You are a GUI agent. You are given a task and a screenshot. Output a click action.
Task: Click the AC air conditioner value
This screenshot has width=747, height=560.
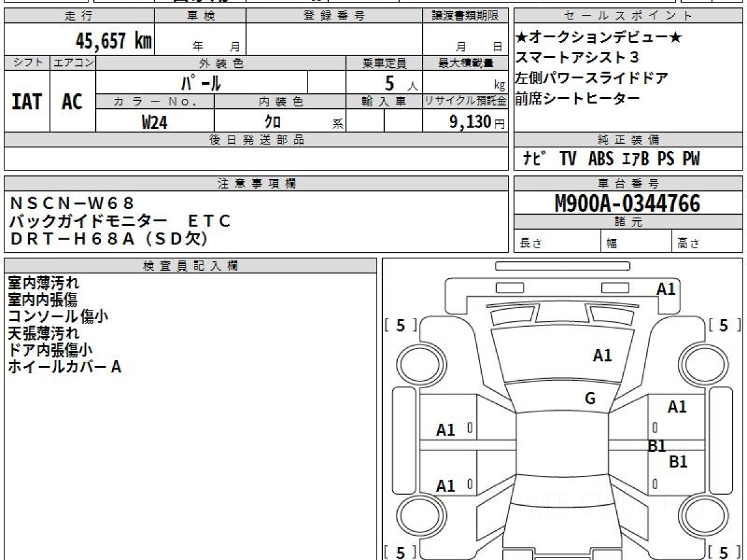point(72,101)
